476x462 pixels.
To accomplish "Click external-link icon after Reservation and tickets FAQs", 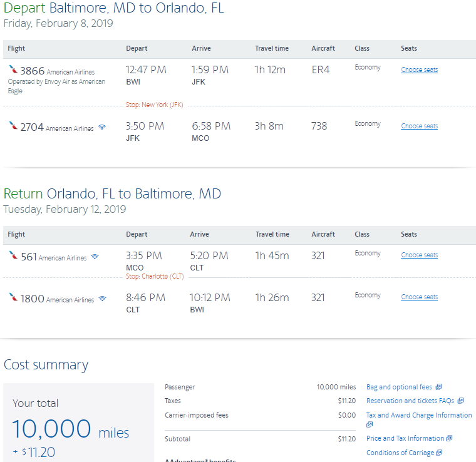I will click(460, 401).
